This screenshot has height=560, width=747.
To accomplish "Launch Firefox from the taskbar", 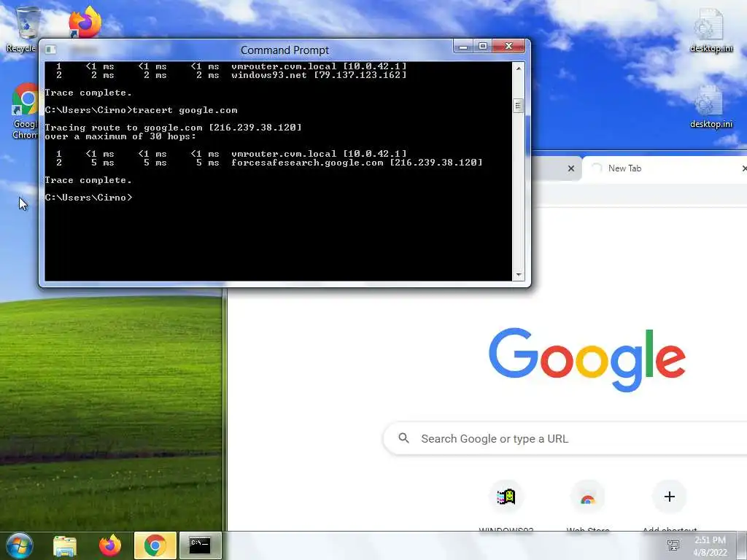I will pyautogui.click(x=110, y=545).
